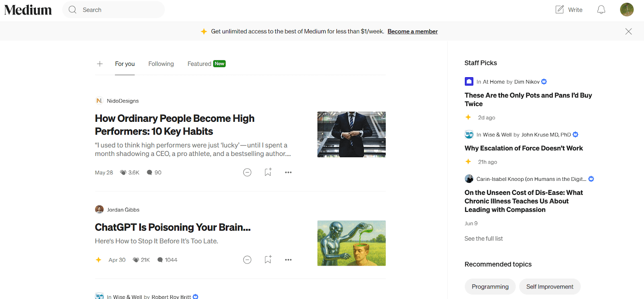Click Carin-Isabel Knoop avatar
Image resolution: width=644 pixels, height=299 pixels.
tap(469, 179)
